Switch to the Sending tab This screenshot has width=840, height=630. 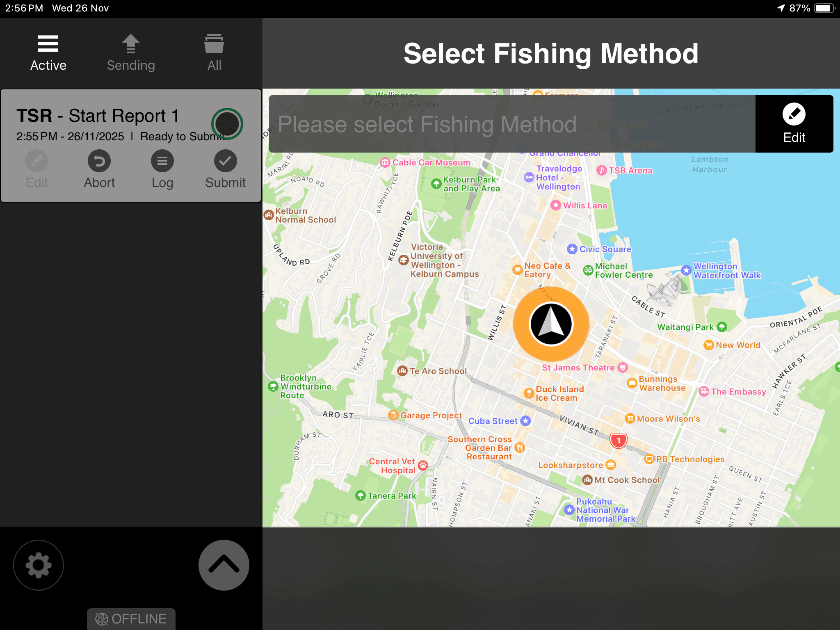coord(131,53)
